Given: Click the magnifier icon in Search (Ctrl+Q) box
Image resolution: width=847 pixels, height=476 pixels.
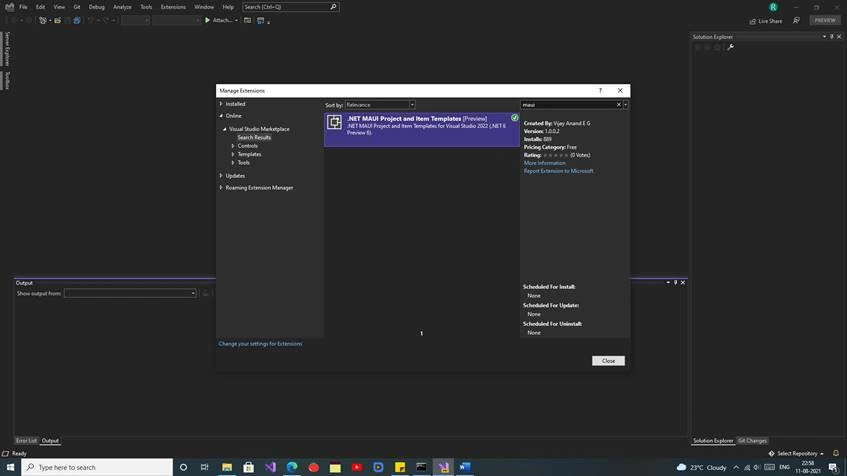Looking at the screenshot, I should tap(333, 7).
